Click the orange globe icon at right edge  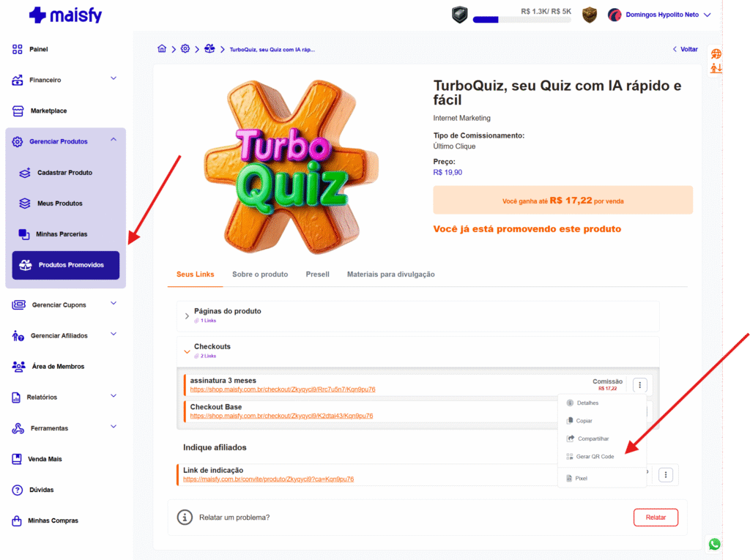pos(716,53)
